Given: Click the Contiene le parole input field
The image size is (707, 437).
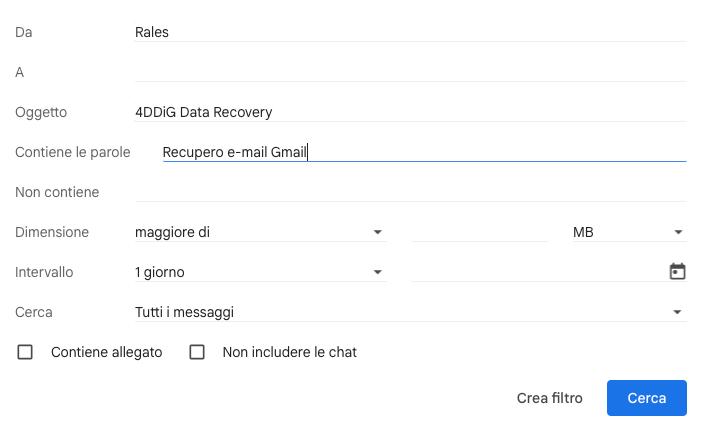Looking at the screenshot, I should pyautogui.click(x=424, y=152).
